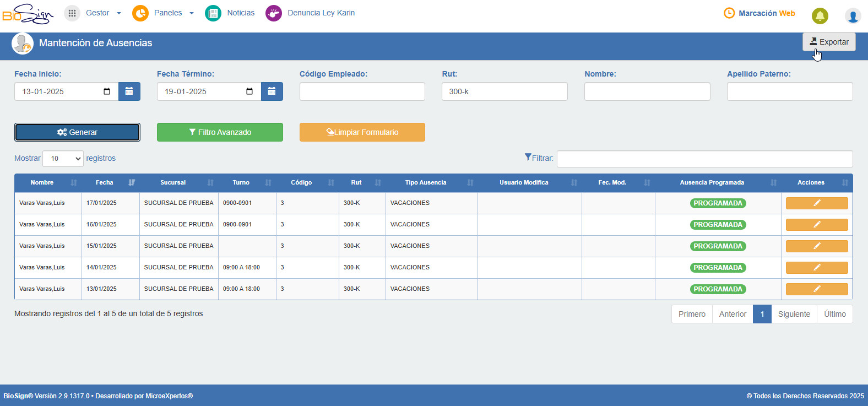Click the BioSign logo
868x406 pixels.
pos(28,14)
